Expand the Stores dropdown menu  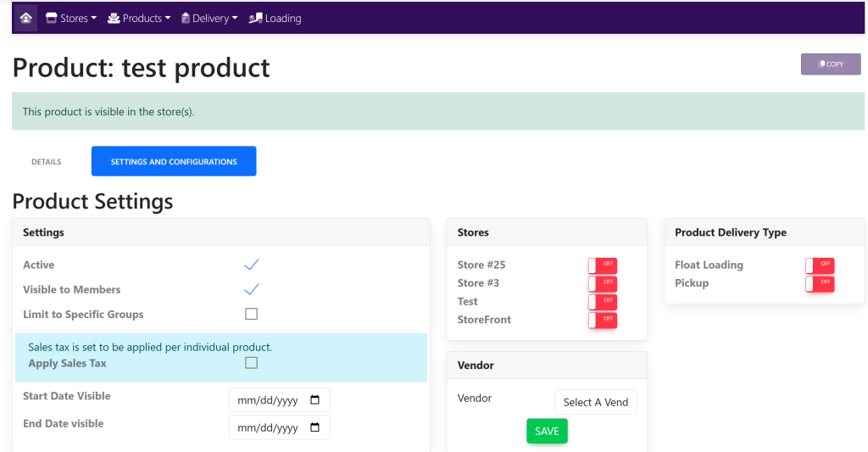(x=71, y=18)
